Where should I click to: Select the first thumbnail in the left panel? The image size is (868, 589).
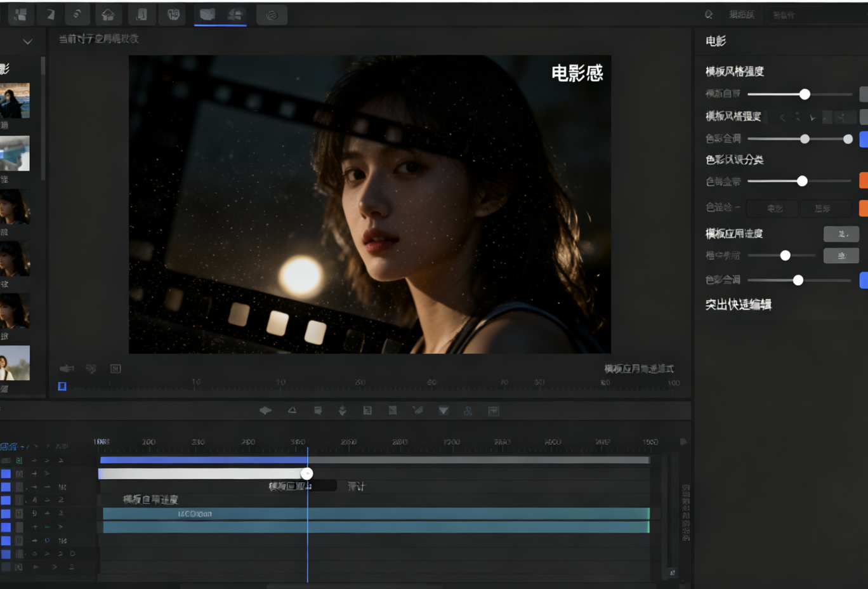pos(15,100)
